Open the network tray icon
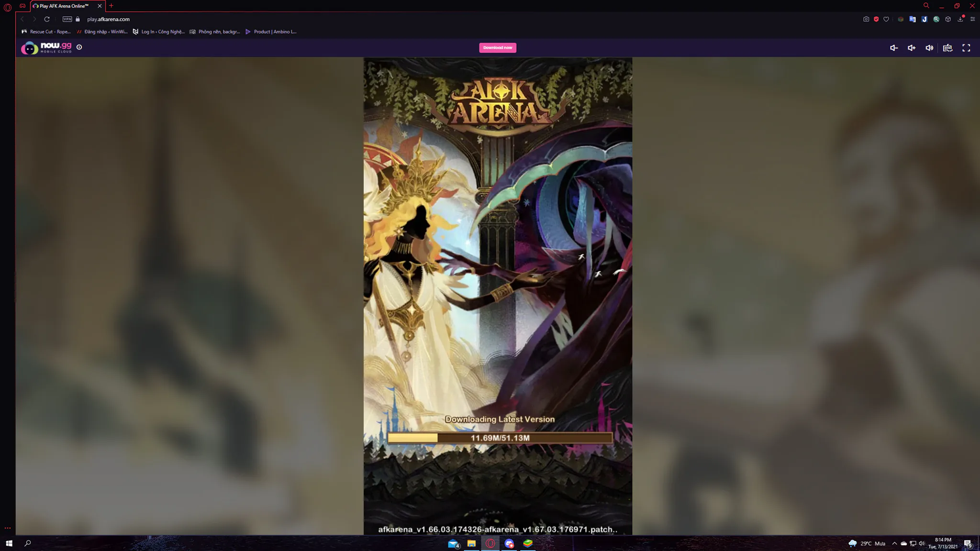This screenshot has height=551, width=980. (913, 543)
